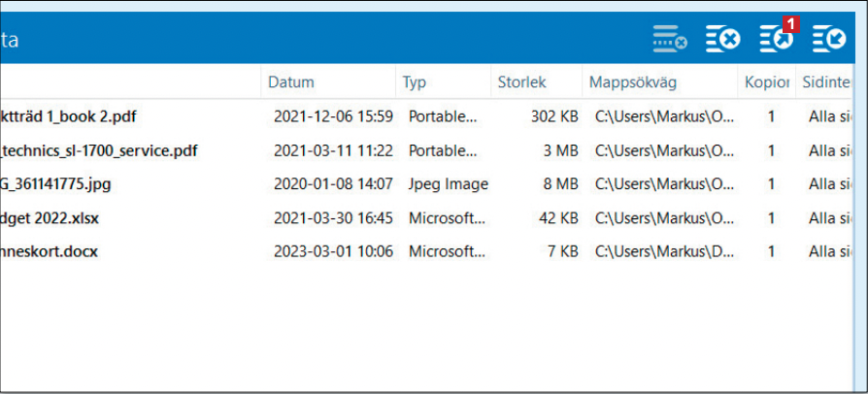The image size is (868, 394).
Task: Click the Jpeg Image type cell
Action: pos(448,184)
